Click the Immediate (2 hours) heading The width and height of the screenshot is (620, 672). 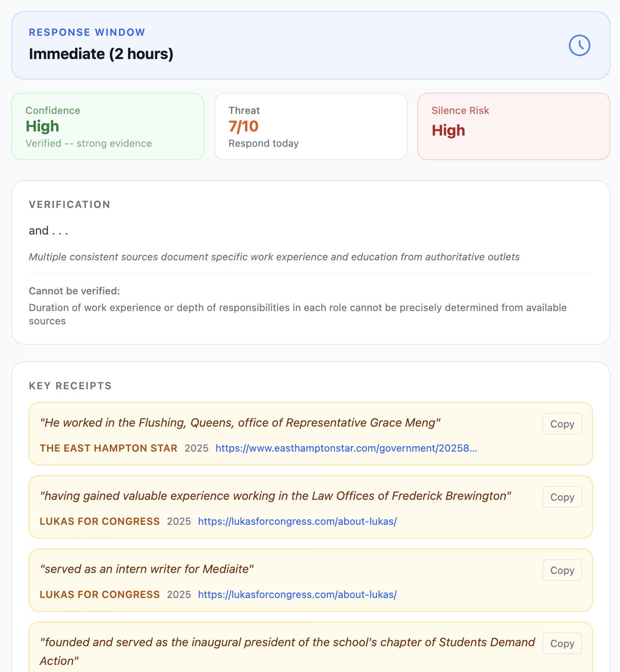point(101,54)
